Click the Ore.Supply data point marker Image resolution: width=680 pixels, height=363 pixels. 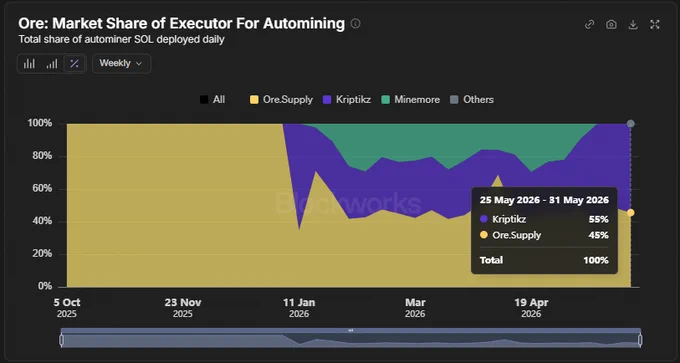coord(631,213)
